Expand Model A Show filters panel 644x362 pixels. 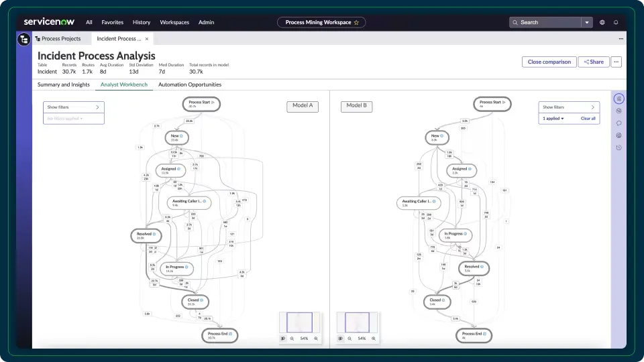(74, 107)
